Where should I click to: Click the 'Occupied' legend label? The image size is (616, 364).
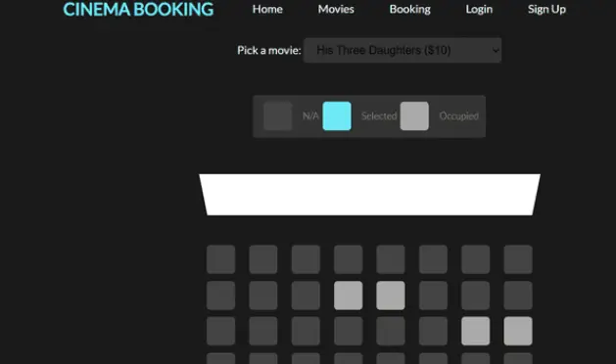(x=459, y=115)
